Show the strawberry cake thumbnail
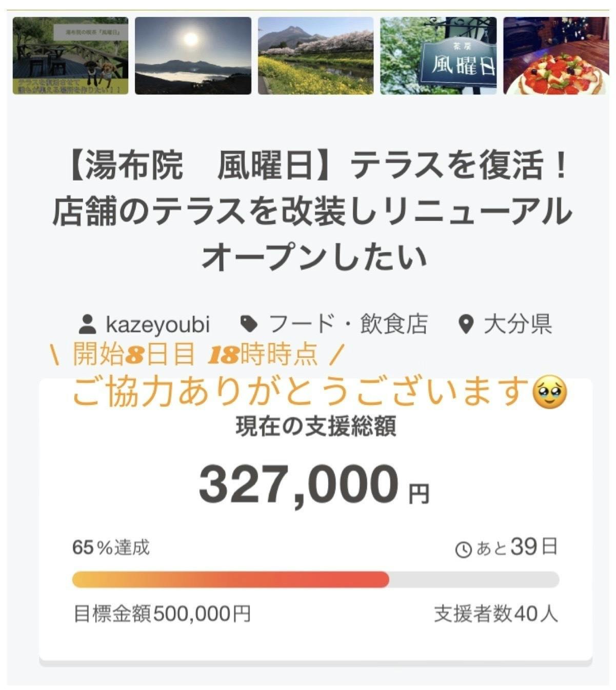The width and height of the screenshot is (616, 690). click(x=556, y=55)
